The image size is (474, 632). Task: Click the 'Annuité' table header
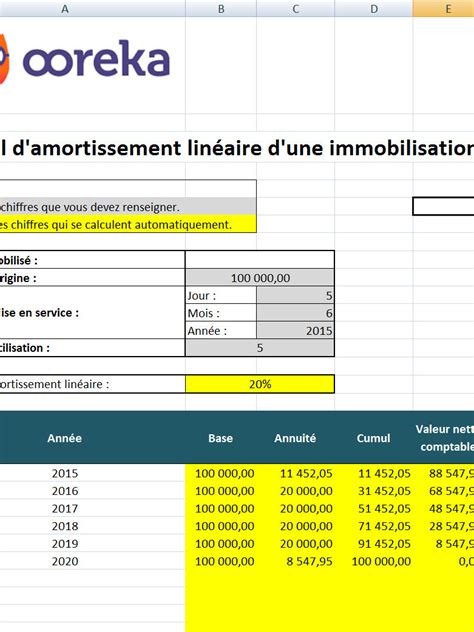(x=295, y=438)
